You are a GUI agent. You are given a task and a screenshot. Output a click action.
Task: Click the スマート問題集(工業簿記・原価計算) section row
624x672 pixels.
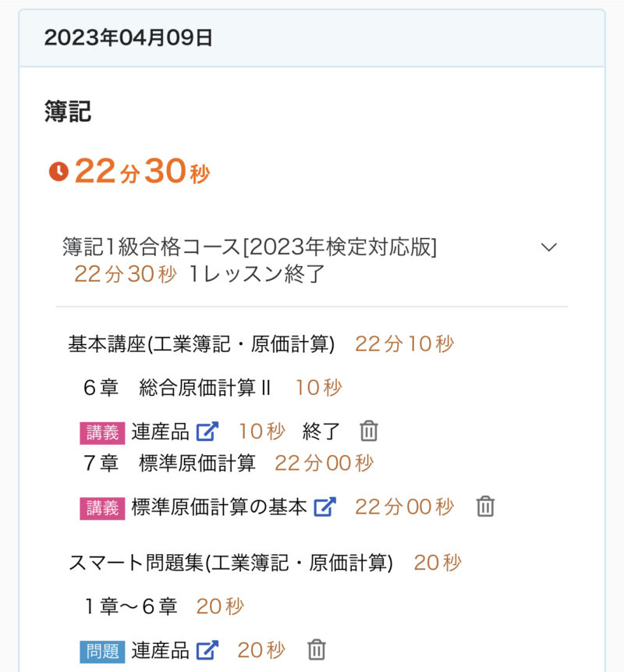click(230, 563)
